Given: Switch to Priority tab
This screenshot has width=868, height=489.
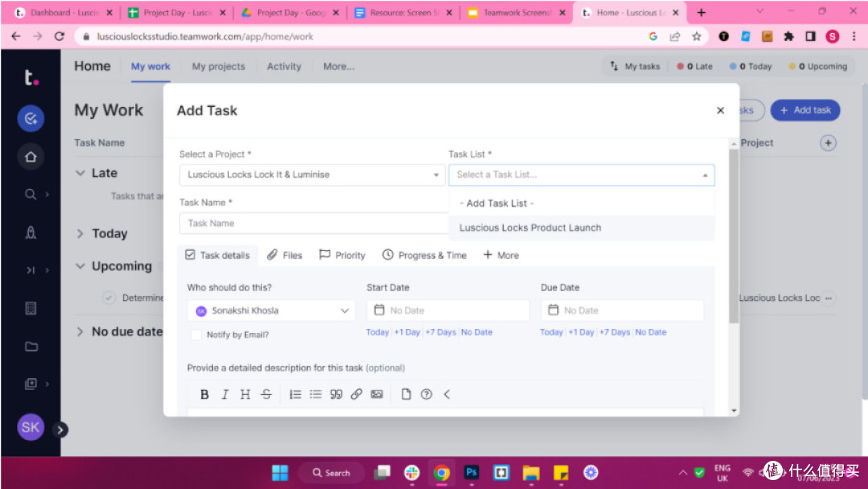Looking at the screenshot, I should (x=342, y=255).
